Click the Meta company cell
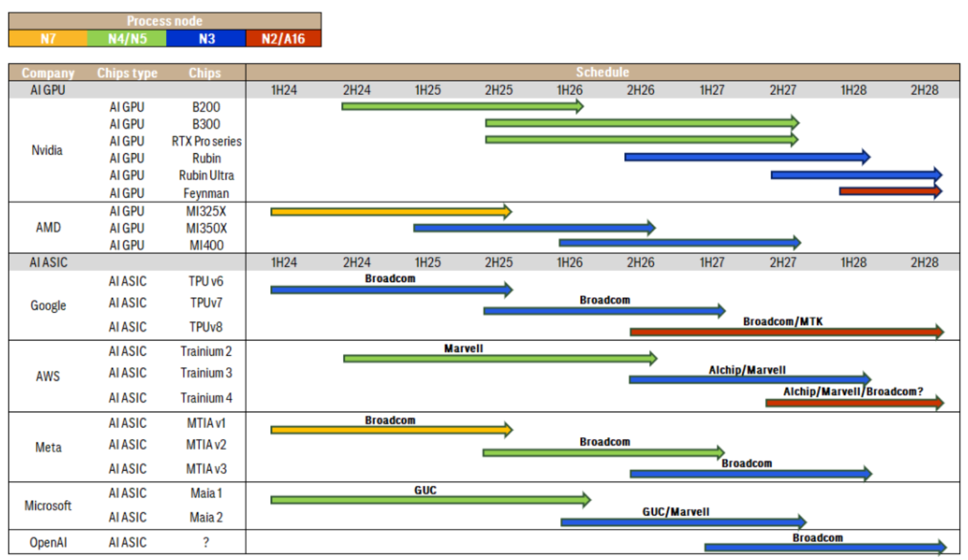The width and height of the screenshot is (968, 560). coord(48,448)
